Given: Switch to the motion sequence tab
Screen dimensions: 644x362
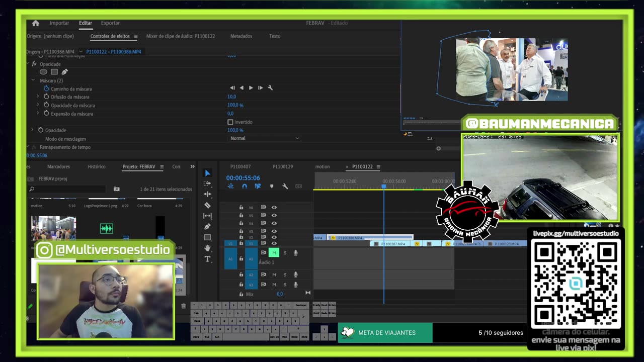Looking at the screenshot, I should (x=323, y=167).
